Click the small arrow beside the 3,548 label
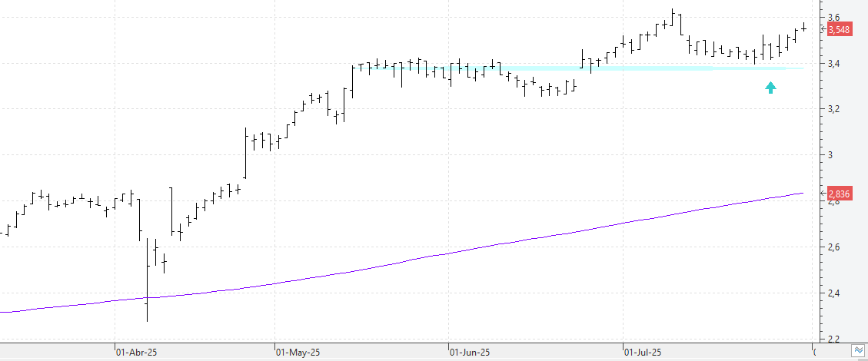This screenshot has width=868, height=361. point(823,28)
